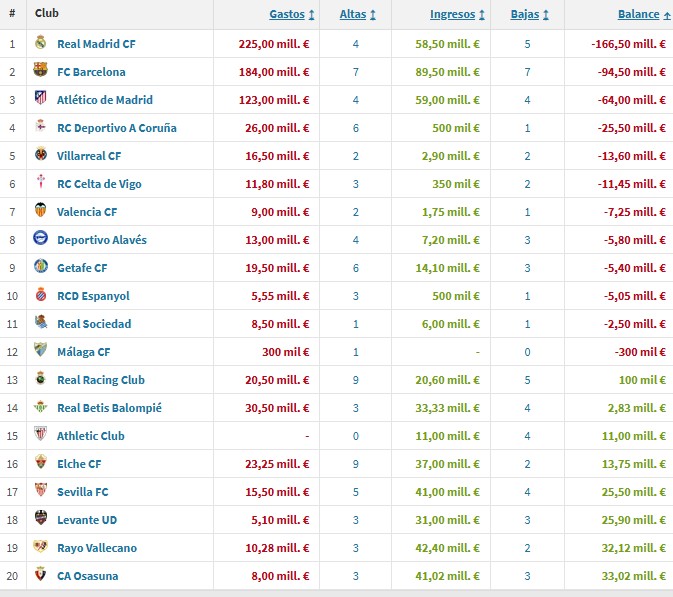Open the Atlético de Madrid club link
This screenshot has height=597, width=673.
pos(105,100)
